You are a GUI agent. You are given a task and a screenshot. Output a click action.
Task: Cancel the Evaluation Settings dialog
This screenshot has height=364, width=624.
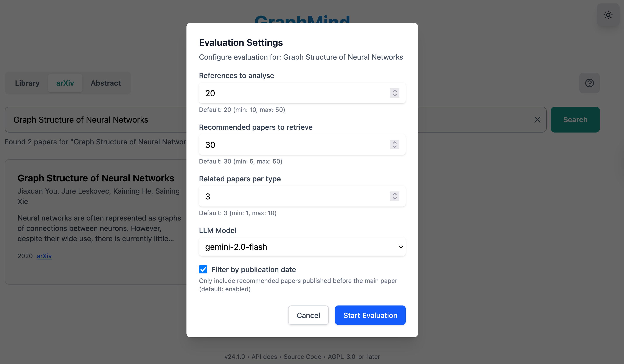click(x=308, y=315)
